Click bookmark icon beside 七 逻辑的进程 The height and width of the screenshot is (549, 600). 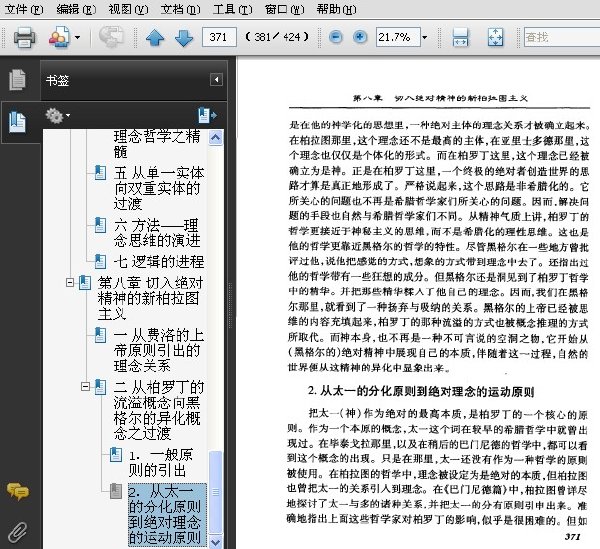pos(101,262)
